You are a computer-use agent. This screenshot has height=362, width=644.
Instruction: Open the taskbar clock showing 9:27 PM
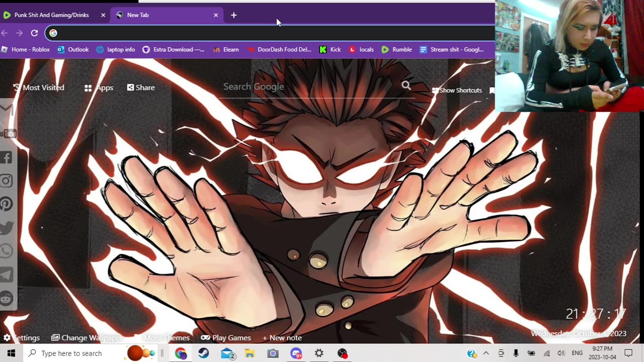(602, 353)
